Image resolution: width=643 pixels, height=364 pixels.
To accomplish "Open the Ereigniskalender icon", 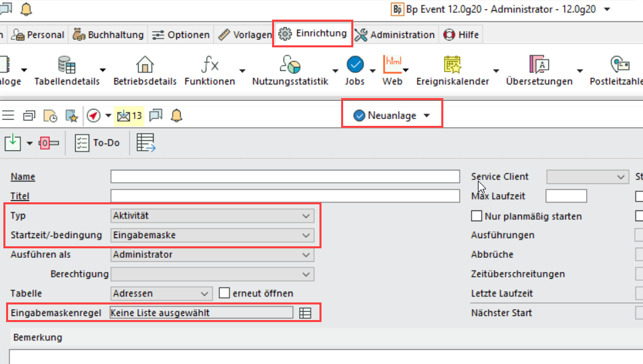I will tap(453, 65).
